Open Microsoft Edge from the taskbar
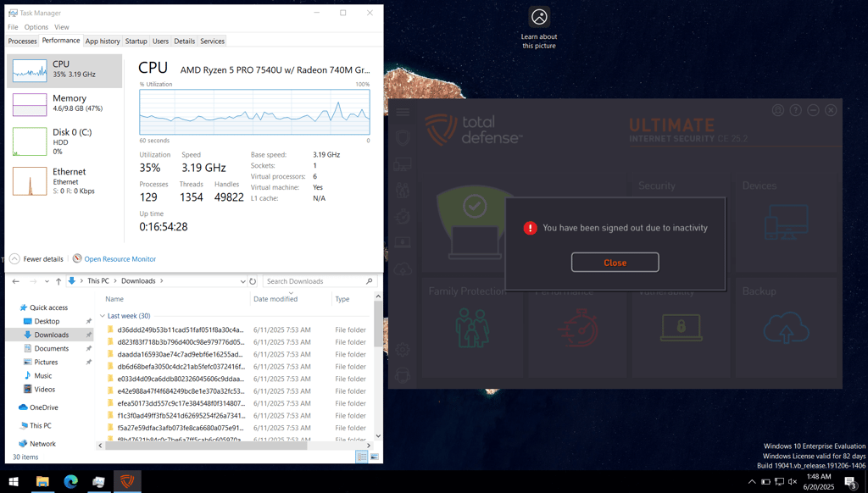 [x=70, y=481]
